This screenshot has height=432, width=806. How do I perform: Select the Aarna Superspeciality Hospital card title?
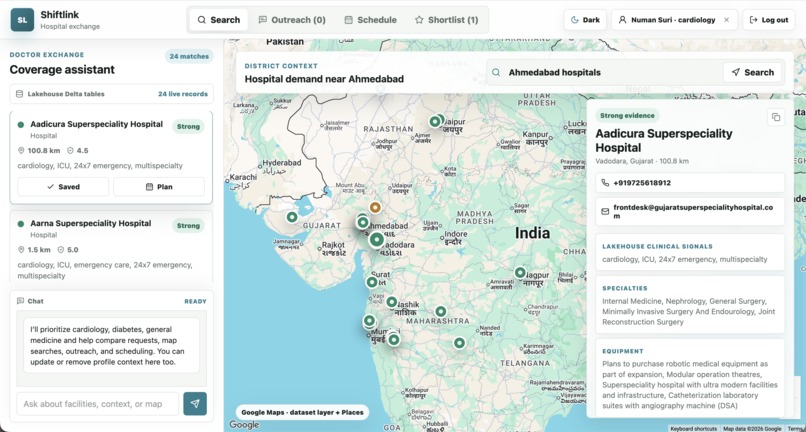point(90,223)
